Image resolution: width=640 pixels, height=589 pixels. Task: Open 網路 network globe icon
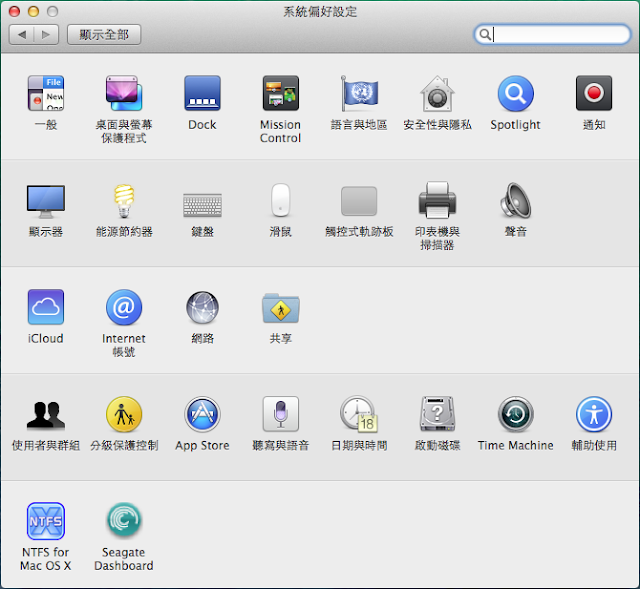click(202, 307)
